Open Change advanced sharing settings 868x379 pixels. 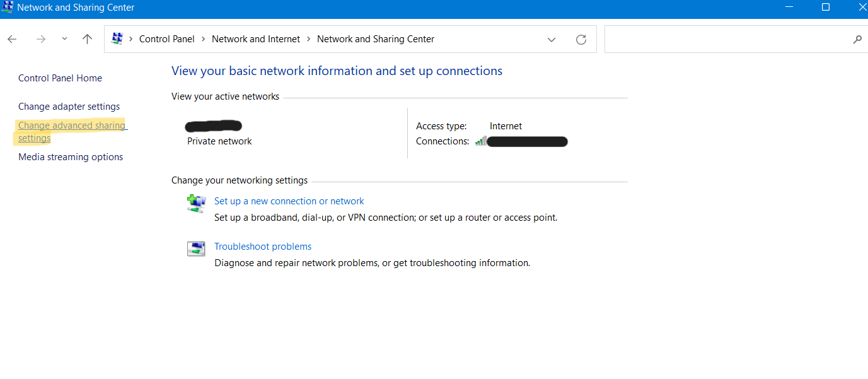point(71,125)
